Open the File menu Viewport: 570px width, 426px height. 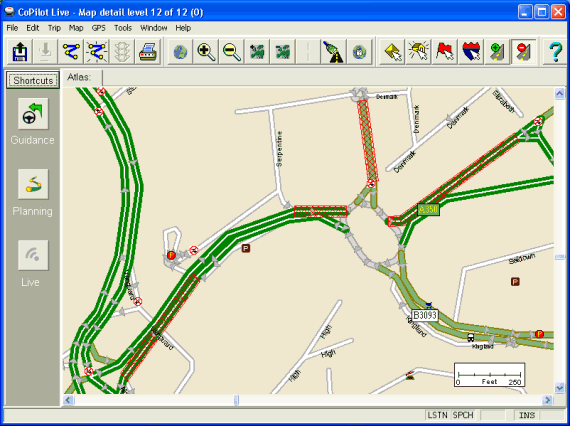pos(12,28)
